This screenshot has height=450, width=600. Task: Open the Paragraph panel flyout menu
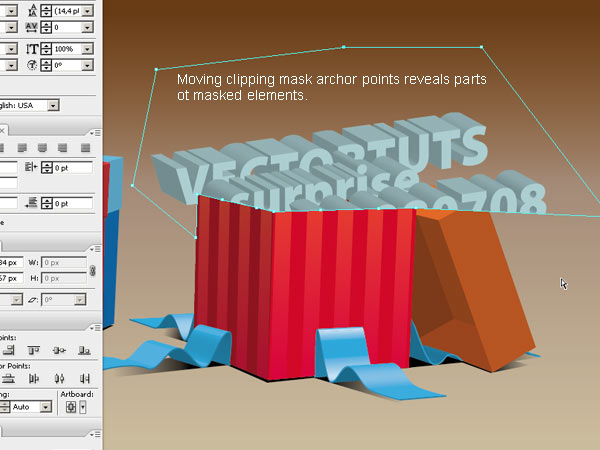click(x=95, y=133)
